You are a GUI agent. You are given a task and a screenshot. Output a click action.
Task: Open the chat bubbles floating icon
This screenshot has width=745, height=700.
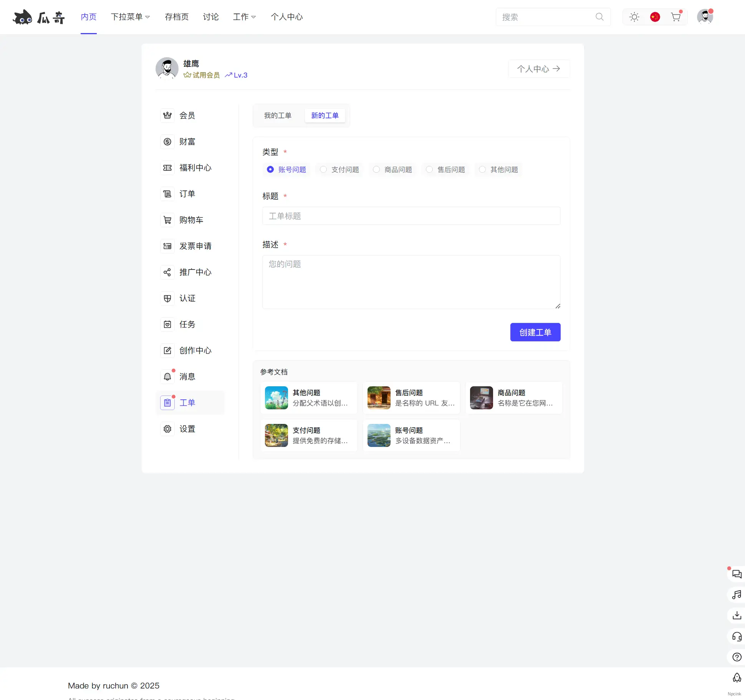click(x=737, y=574)
